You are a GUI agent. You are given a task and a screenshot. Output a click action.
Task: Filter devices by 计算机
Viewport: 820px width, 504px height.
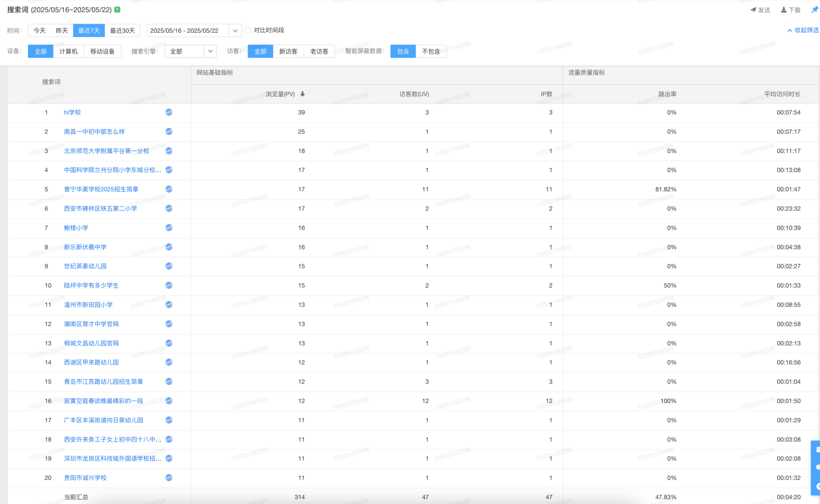pos(68,51)
